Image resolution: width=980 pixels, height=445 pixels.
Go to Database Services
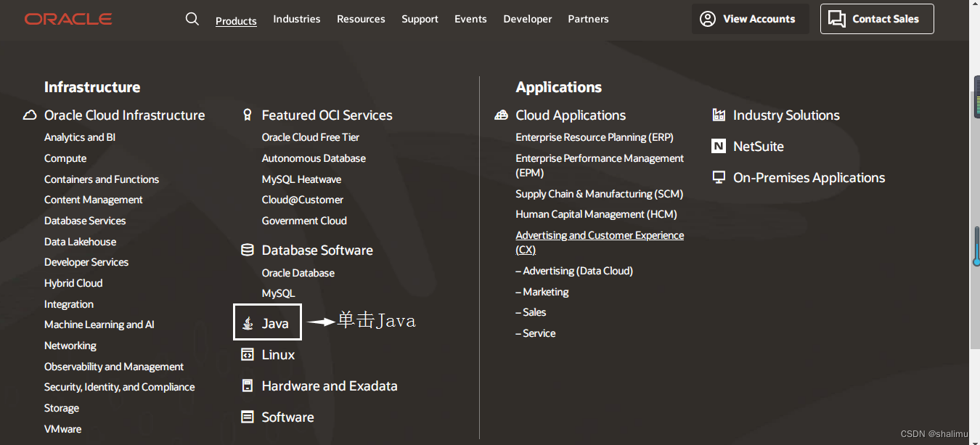pyautogui.click(x=85, y=221)
